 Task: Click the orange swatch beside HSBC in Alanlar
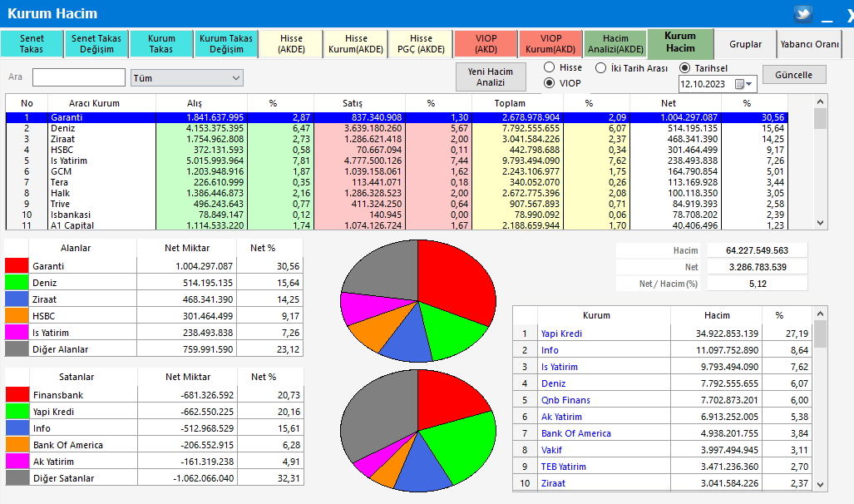[17, 315]
